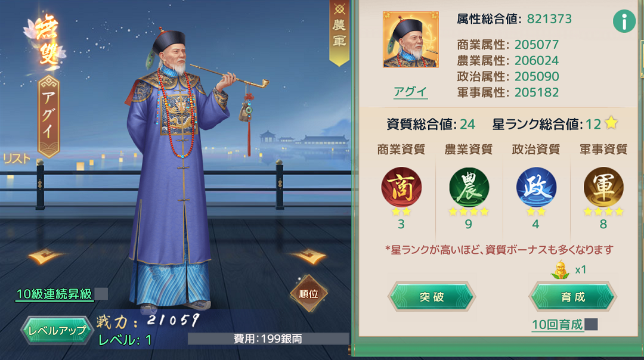
Task: Tap the golden gourd training item icon
Action: point(560,270)
